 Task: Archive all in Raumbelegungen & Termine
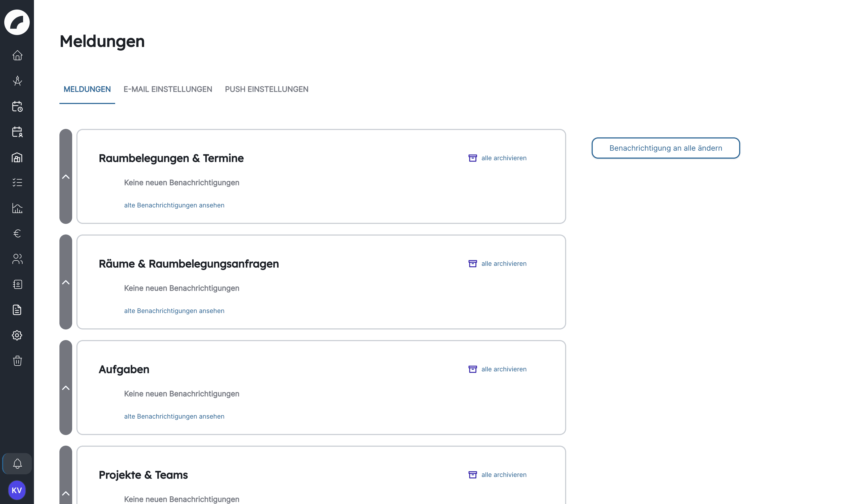tap(497, 158)
